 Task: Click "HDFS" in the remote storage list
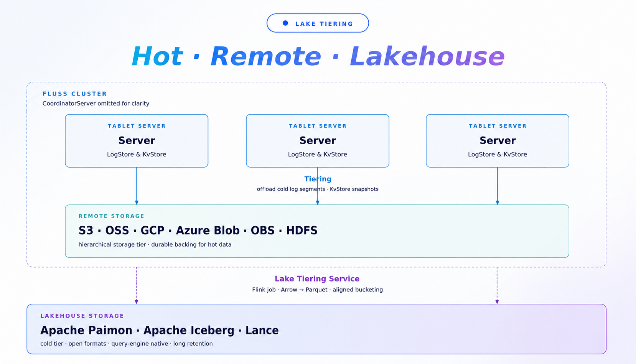pyautogui.click(x=302, y=231)
